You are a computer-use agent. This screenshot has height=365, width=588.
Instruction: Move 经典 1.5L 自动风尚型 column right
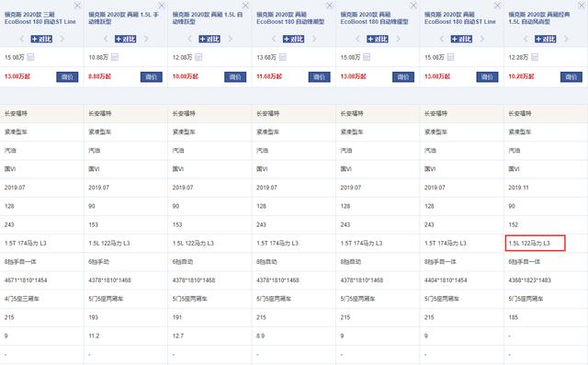[566, 39]
